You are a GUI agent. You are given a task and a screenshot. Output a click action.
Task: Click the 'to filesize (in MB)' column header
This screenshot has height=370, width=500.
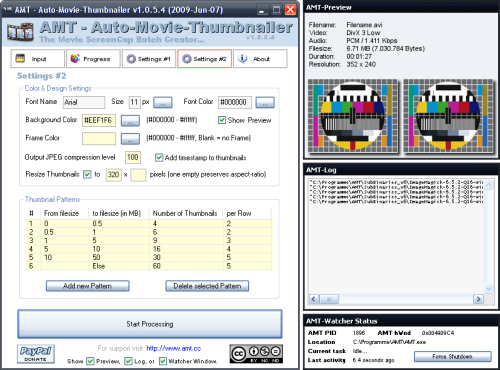118,213
